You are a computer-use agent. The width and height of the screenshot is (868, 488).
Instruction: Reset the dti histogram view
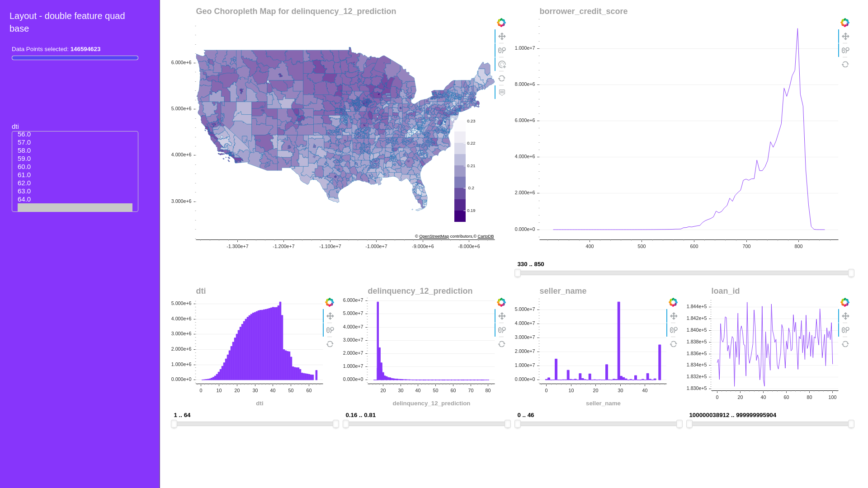point(330,344)
